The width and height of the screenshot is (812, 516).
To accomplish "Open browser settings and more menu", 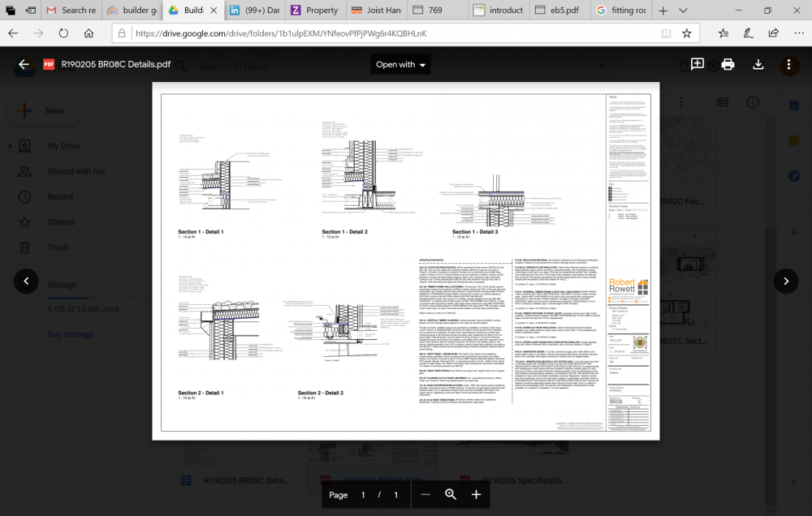I will (x=799, y=33).
